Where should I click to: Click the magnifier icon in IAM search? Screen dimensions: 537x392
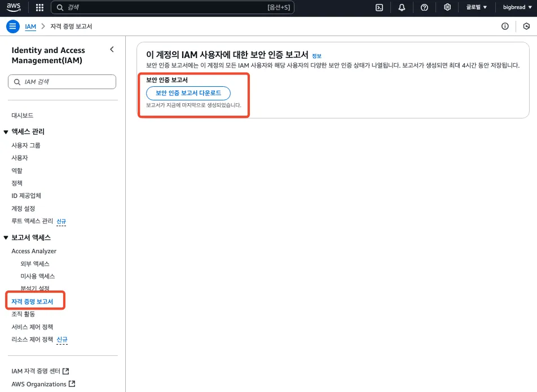17,82
